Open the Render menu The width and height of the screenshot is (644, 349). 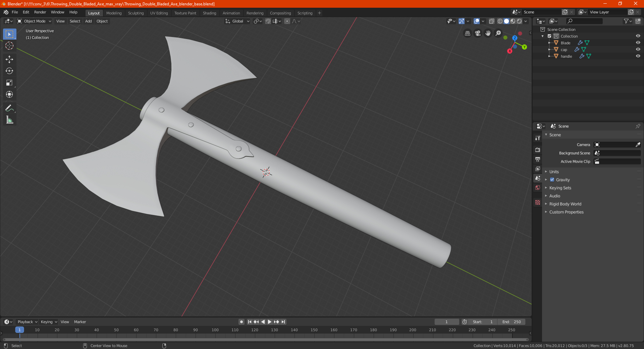[40, 12]
